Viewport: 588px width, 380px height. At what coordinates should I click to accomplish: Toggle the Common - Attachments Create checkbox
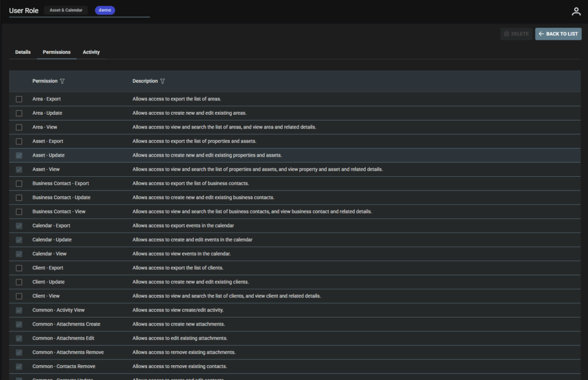(19, 324)
